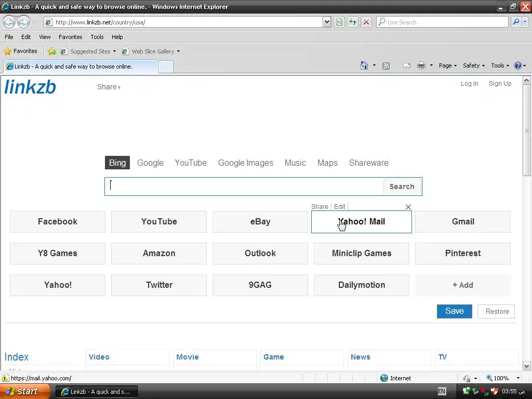Expand the Print dropdown arrow
This screenshot has height=399, width=532.
[x=431, y=65]
